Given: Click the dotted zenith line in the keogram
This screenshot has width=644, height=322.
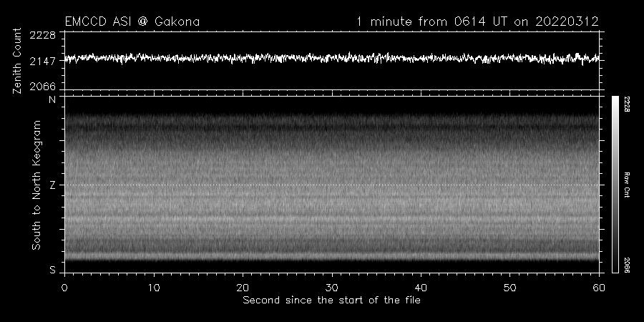Looking at the screenshot, I should tap(332, 185).
